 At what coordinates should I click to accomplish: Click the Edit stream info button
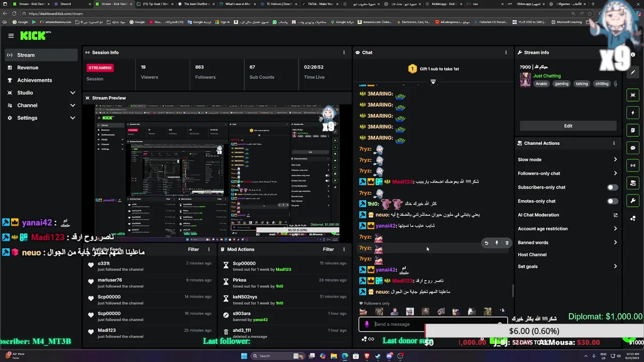(x=568, y=126)
